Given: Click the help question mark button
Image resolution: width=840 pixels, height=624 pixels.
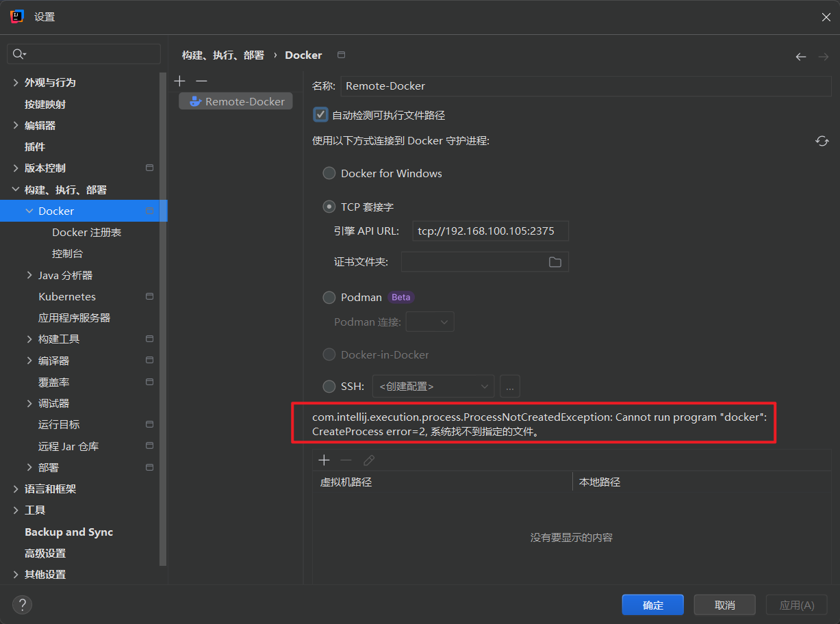Looking at the screenshot, I should 22,604.
